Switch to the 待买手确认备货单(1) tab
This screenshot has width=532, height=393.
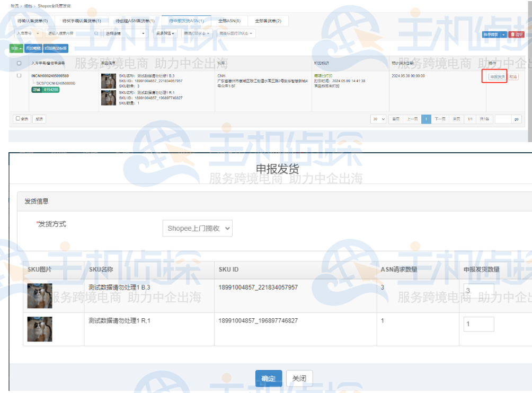pos(82,21)
